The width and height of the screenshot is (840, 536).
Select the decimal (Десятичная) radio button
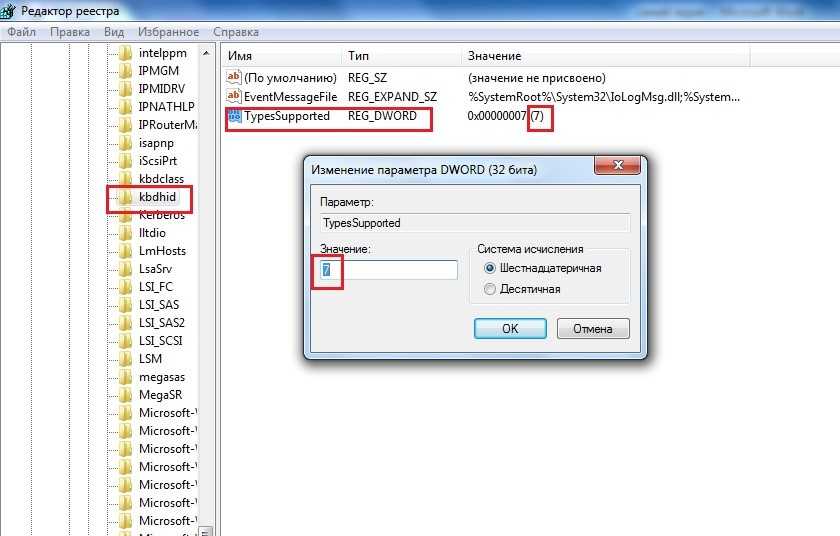click(490, 289)
